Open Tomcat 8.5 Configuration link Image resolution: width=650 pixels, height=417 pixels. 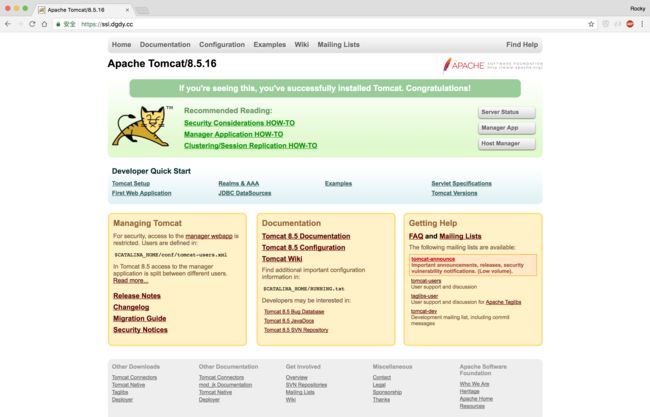point(303,247)
